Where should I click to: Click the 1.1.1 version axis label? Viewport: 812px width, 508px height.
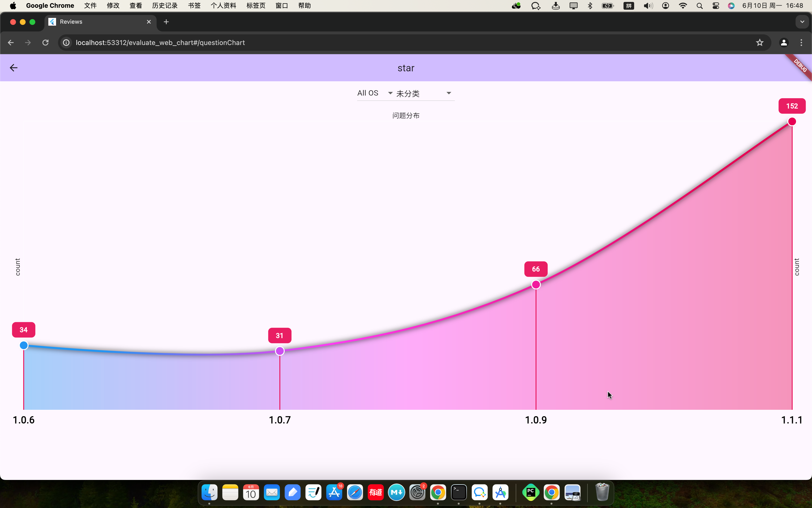[x=791, y=420]
